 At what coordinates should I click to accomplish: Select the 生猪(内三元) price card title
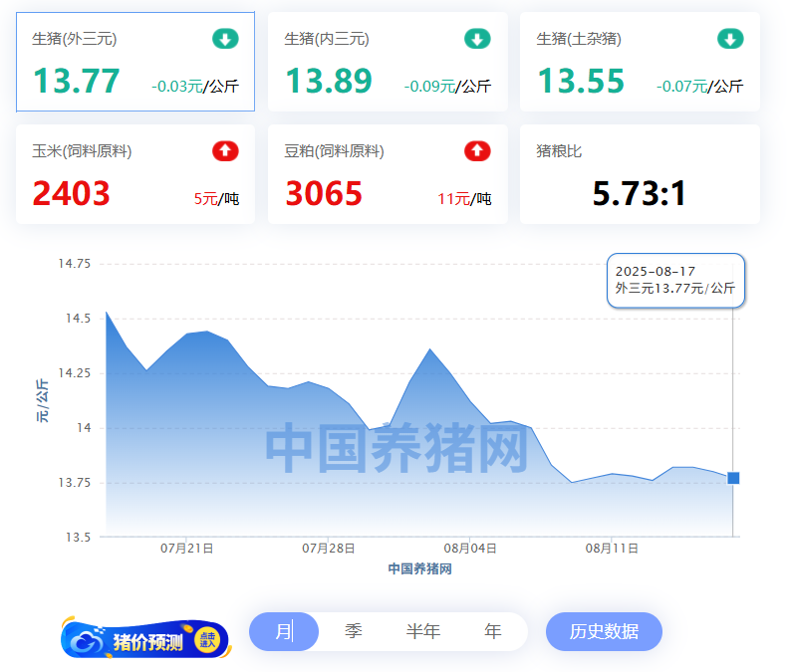click(x=327, y=39)
